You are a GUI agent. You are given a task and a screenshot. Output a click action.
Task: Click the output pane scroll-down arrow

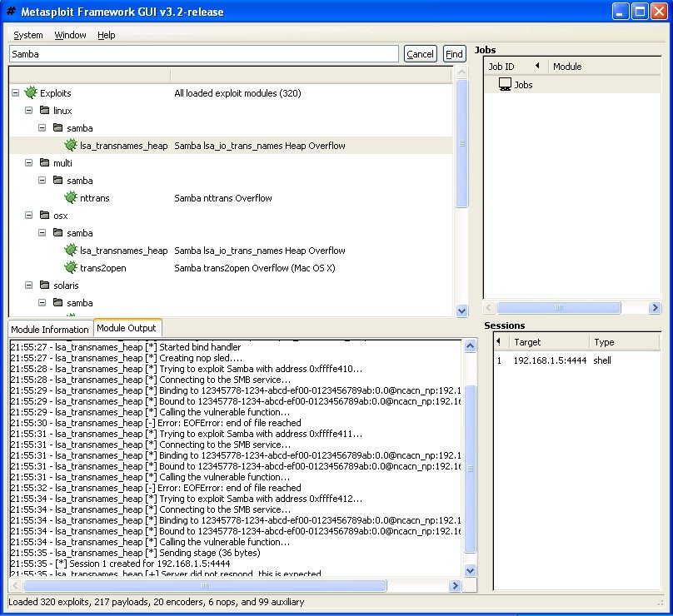click(471, 570)
